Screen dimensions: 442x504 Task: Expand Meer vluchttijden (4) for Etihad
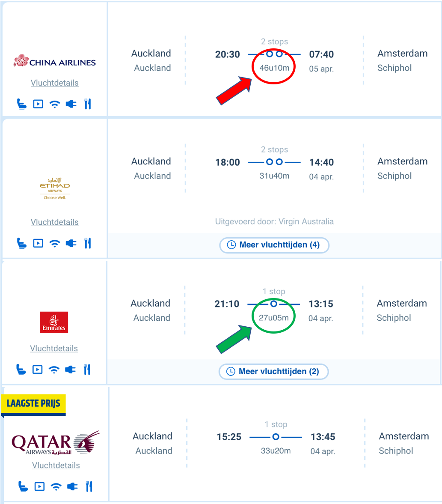pyautogui.click(x=274, y=245)
